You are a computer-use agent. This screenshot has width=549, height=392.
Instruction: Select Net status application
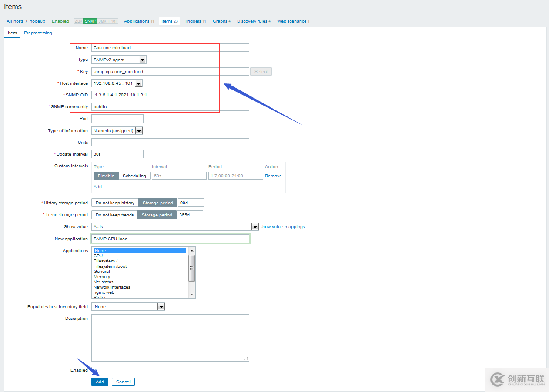[140, 282]
